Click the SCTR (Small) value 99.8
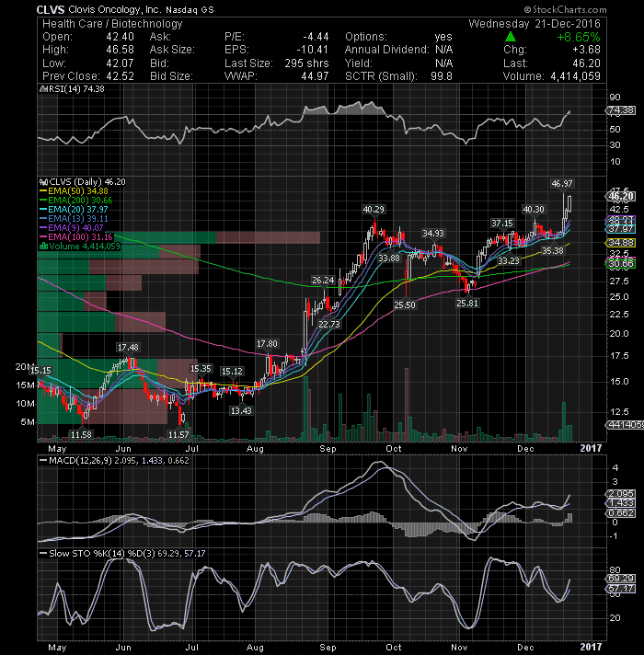 click(x=442, y=76)
